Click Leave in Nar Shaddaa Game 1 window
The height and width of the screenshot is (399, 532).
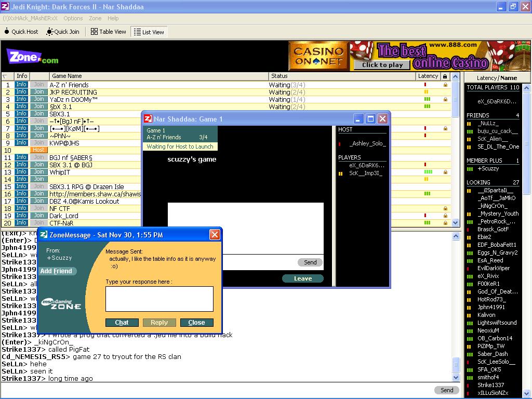[303, 278]
